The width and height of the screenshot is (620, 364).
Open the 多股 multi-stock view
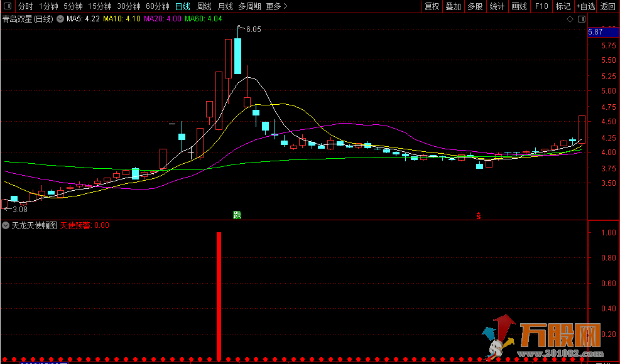point(475,6)
